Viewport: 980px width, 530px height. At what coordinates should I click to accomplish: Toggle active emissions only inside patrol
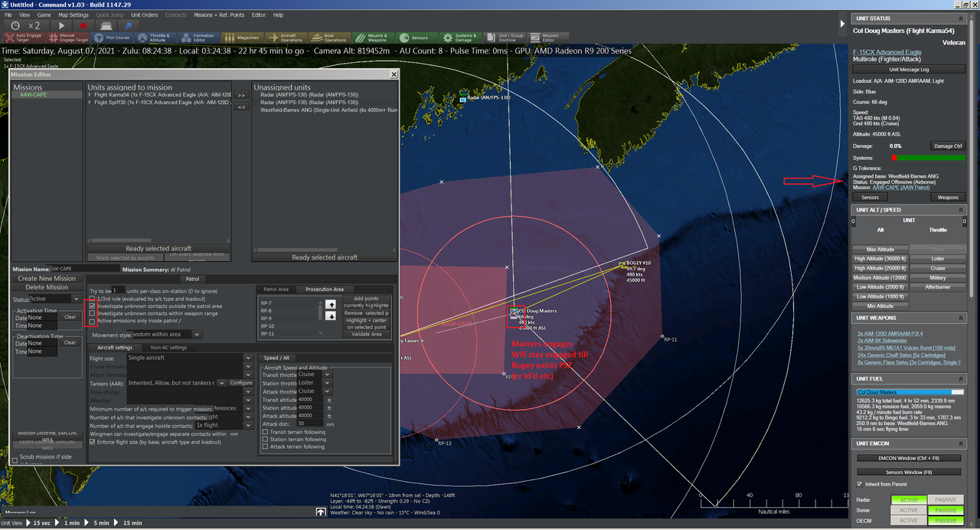pyautogui.click(x=93, y=321)
